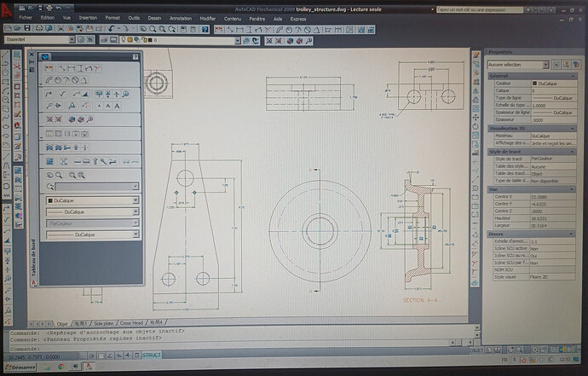
Task: Click the Print icon in the standard toolbar
Action: point(38,28)
